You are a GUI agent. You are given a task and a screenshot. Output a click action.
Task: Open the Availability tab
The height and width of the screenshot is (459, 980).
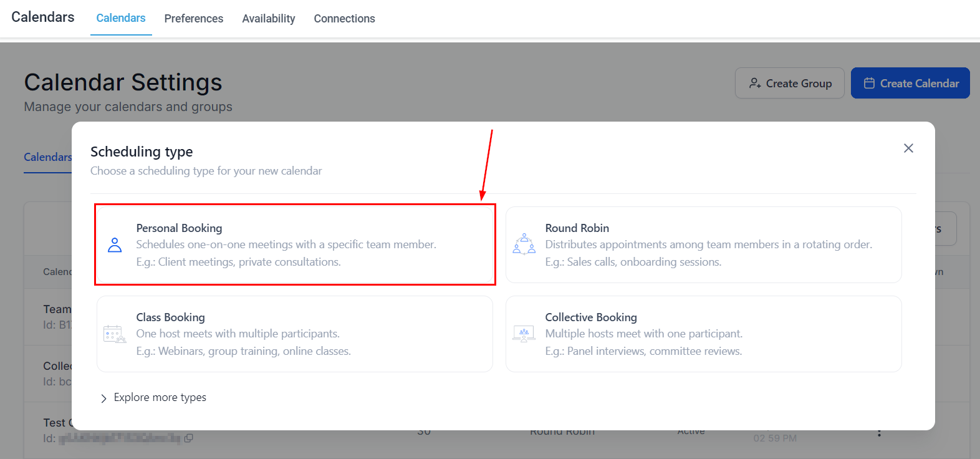(268, 19)
